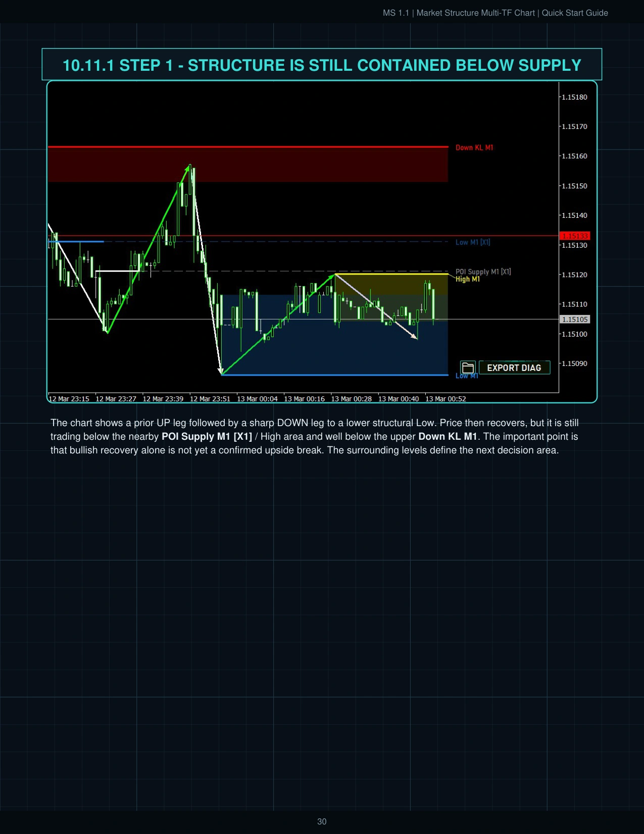The width and height of the screenshot is (644, 834).
Task: Click the '12 Mar 23:51' time label
Action: (210, 399)
